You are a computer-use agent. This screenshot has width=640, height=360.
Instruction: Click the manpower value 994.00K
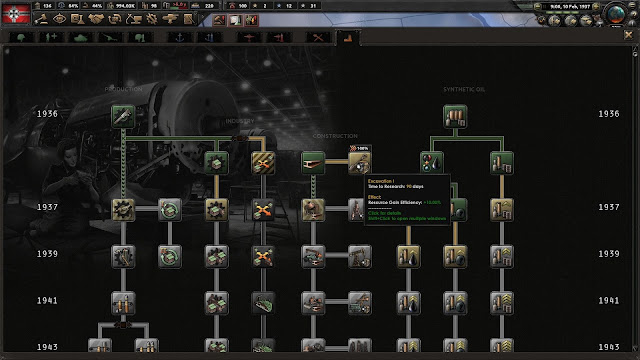pyautogui.click(x=124, y=6)
